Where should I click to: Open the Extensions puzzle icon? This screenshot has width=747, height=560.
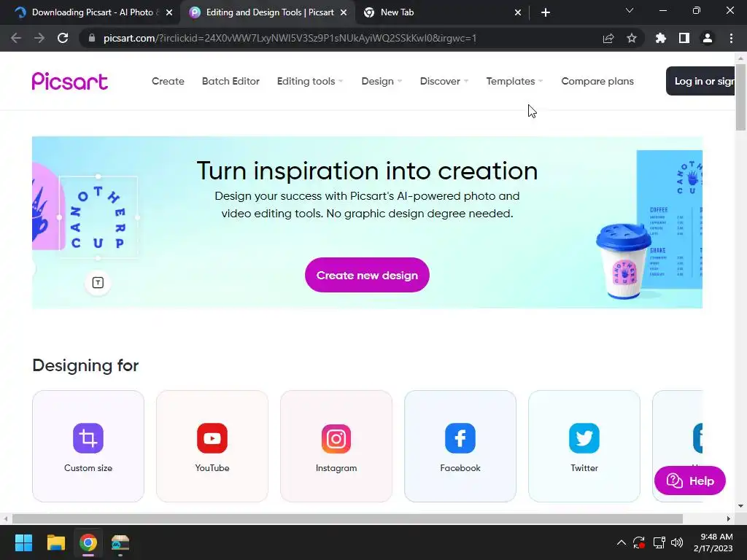(x=661, y=38)
